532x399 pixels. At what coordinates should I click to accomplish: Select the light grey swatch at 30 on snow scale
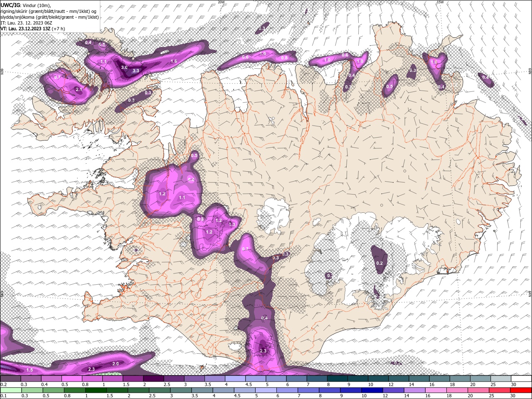(521, 378)
